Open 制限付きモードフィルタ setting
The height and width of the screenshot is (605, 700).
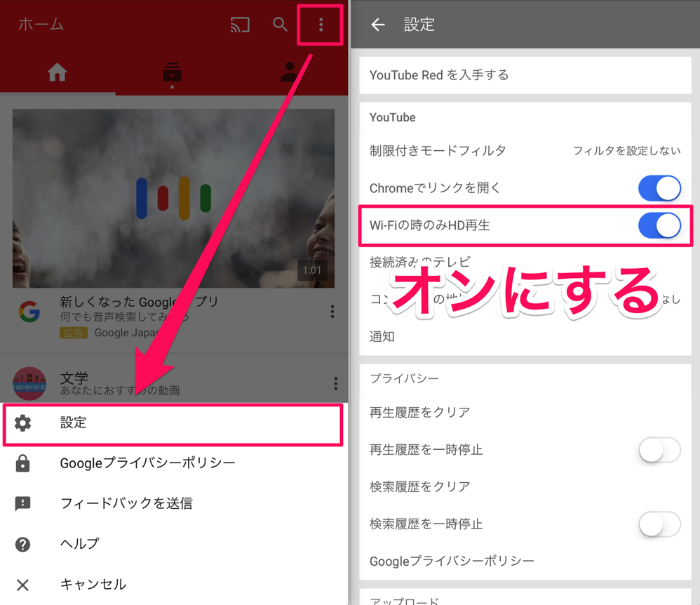click(525, 151)
